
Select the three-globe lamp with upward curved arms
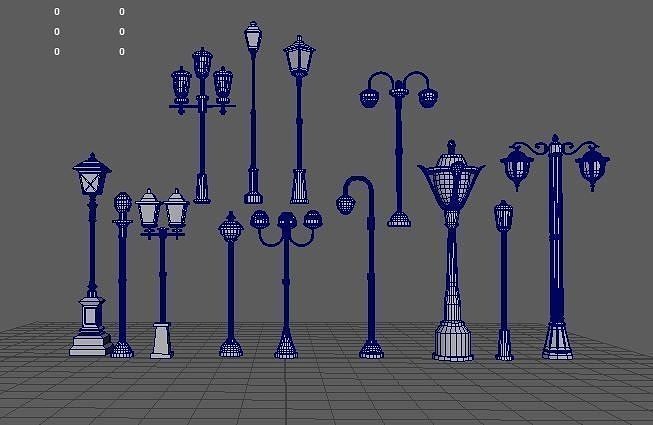tap(286, 284)
